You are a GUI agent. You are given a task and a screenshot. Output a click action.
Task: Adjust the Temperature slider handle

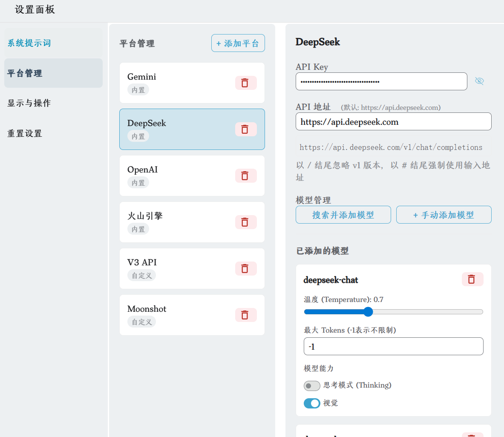click(369, 312)
